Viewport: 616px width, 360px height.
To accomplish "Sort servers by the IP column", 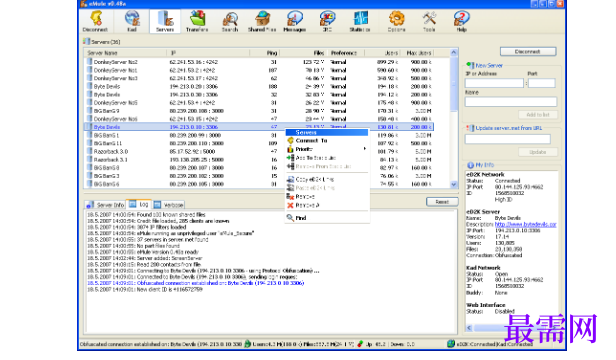I will tap(208, 53).
